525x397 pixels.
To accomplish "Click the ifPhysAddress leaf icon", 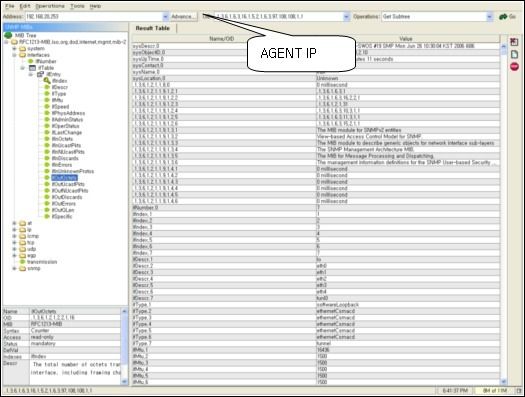I will 48,113.
